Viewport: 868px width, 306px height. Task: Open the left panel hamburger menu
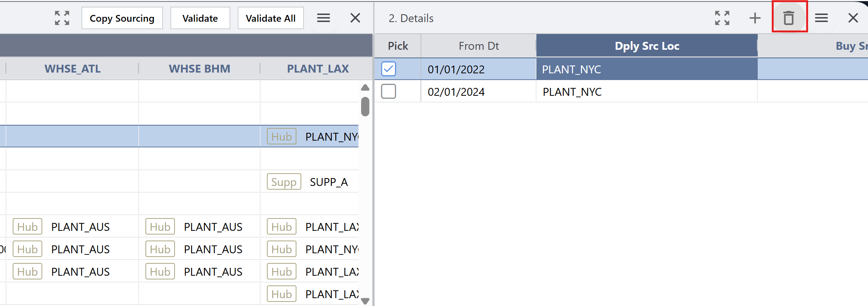click(x=323, y=18)
